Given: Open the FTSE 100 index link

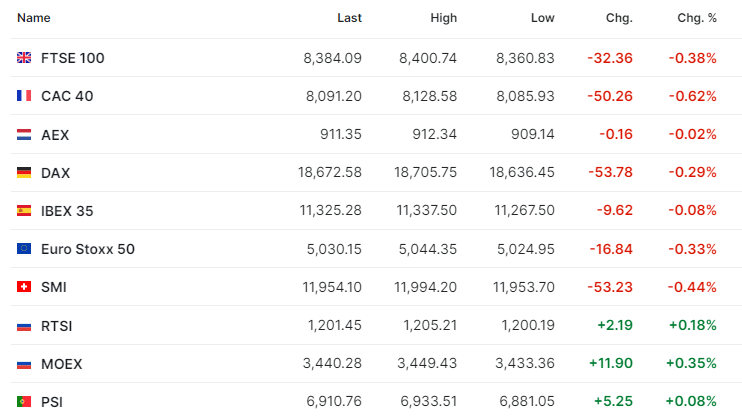Looking at the screenshot, I should tap(73, 58).
